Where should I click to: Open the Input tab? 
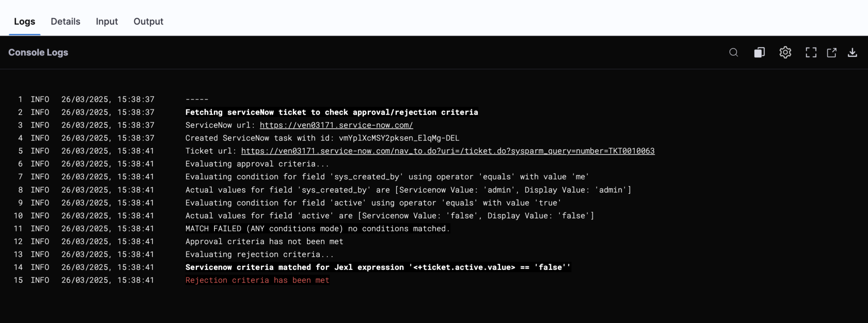[107, 22]
